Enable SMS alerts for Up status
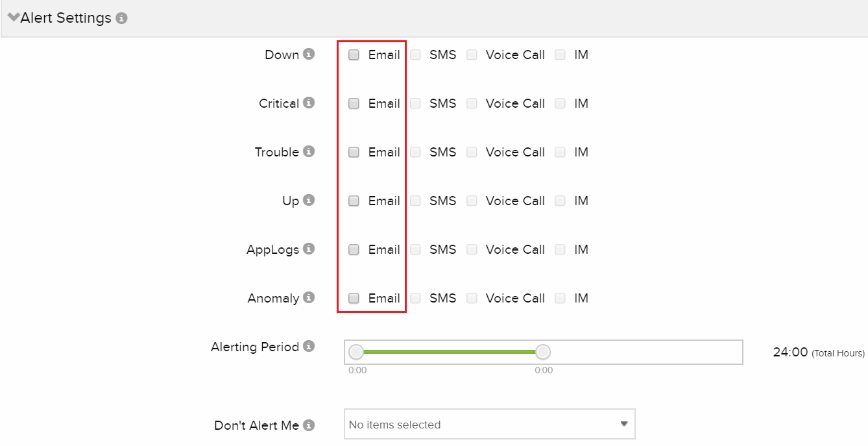 pos(415,201)
